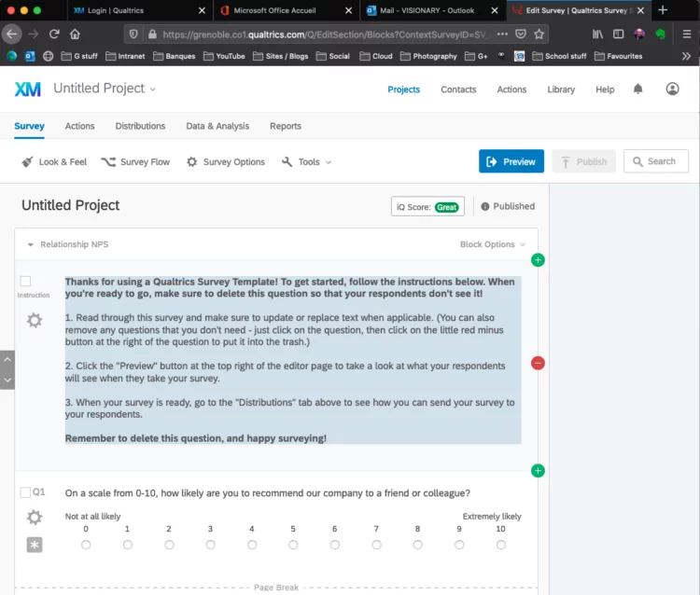Screen dimensions: 700x595
Task: Go to Contacts in top navigation
Action: 458,90
